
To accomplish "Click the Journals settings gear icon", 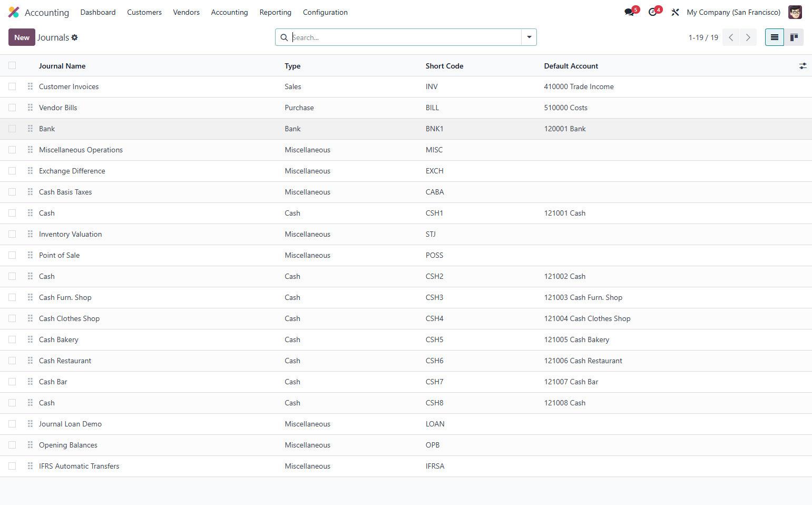I will point(75,37).
